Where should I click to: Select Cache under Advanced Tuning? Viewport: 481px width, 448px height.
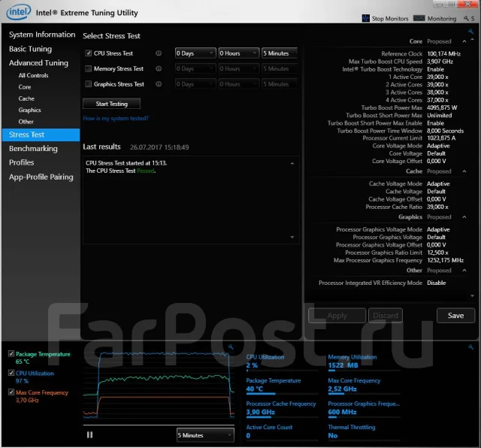(x=26, y=98)
